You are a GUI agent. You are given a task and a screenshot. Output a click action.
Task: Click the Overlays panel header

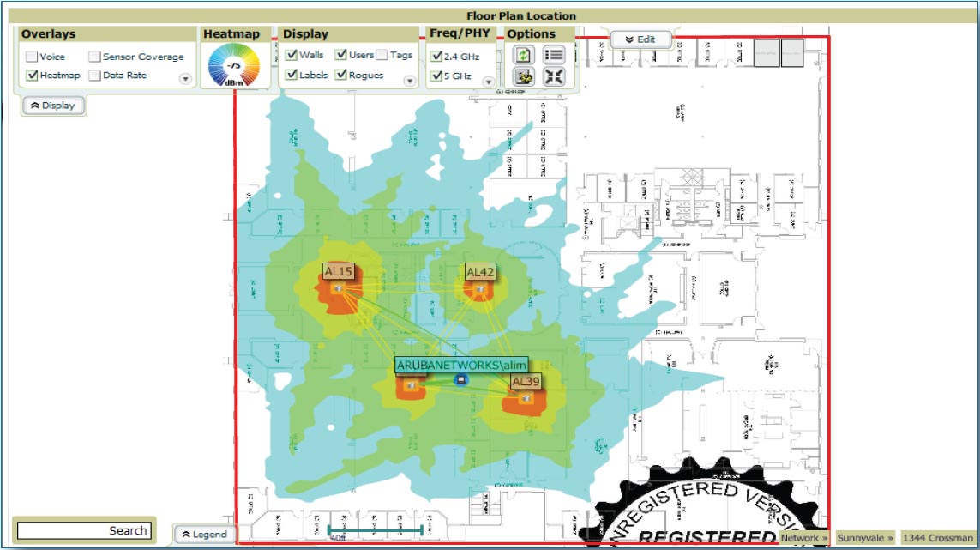coord(107,33)
